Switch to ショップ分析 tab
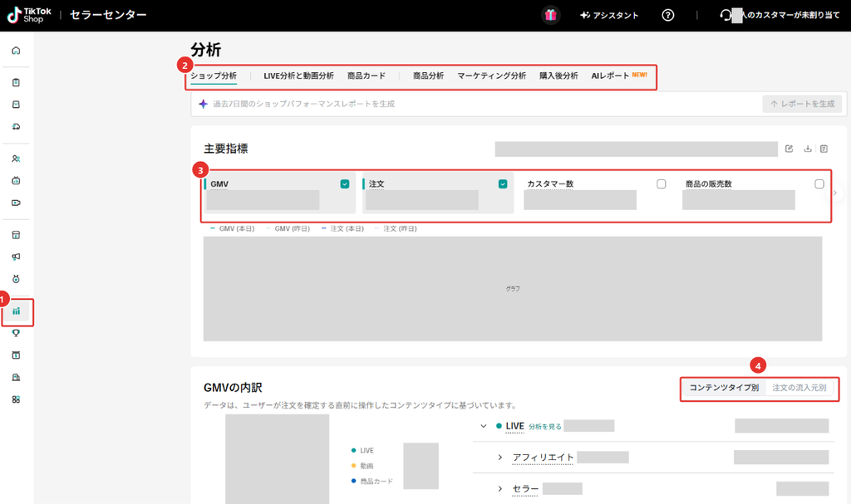The image size is (851, 504). coord(214,76)
